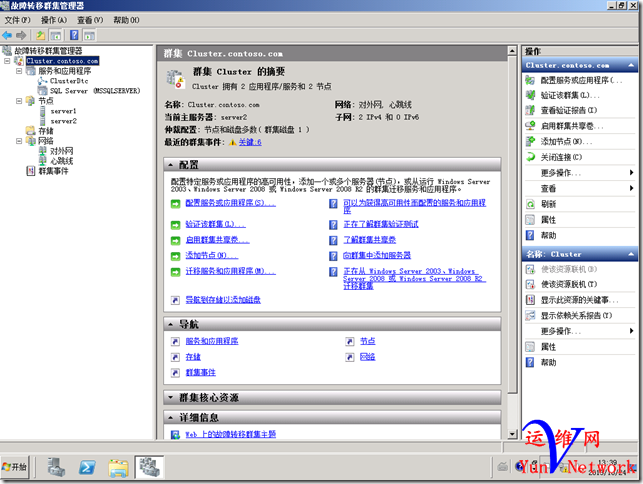Select Cluster.contoso.com in tree

click(62, 61)
